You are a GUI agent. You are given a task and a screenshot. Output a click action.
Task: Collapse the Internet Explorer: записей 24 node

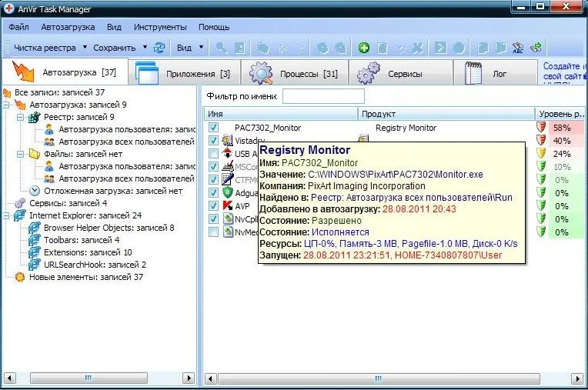pyautogui.click(x=6, y=216)
